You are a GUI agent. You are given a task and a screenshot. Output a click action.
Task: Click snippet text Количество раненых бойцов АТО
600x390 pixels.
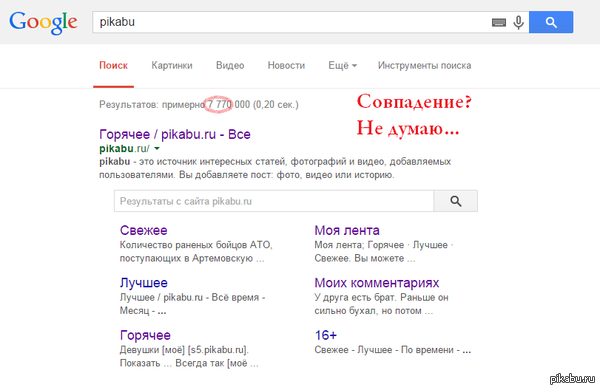pyautogui.click(x=196, y=245)
